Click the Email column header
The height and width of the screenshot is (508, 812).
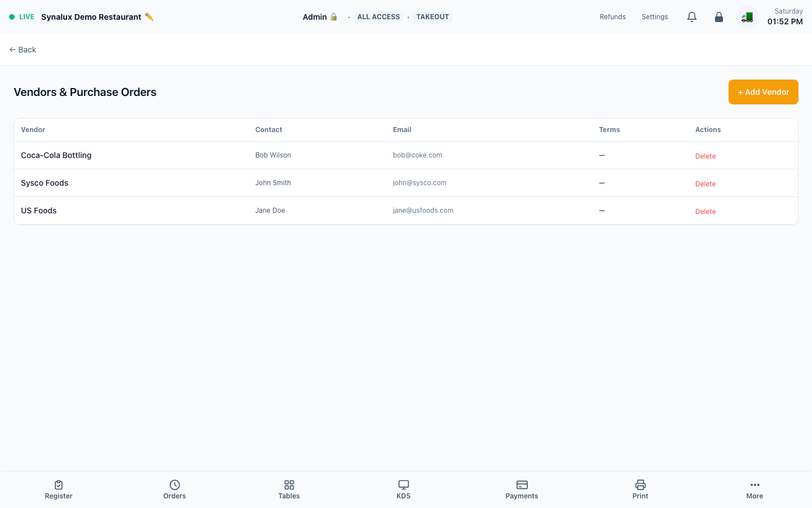coord(402,130)
